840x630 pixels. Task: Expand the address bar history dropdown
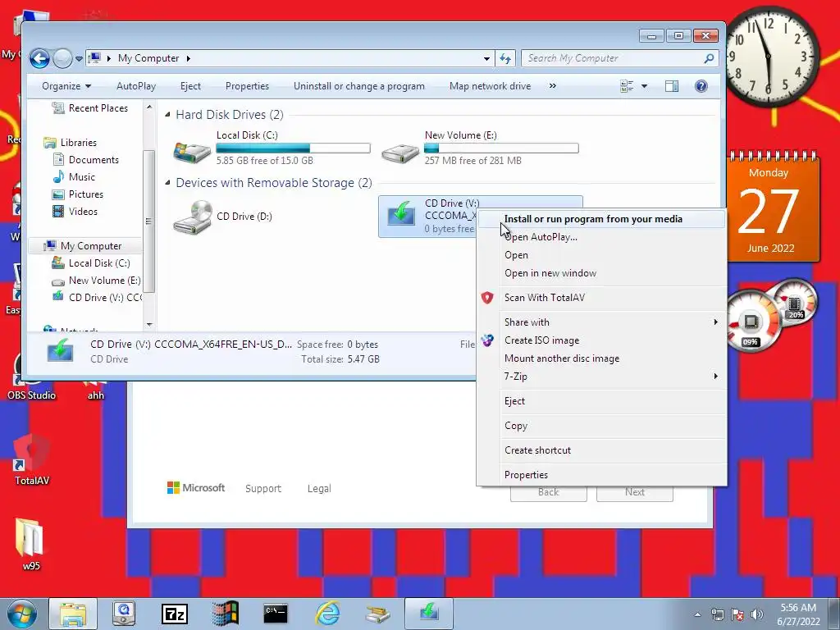point(486,58)
